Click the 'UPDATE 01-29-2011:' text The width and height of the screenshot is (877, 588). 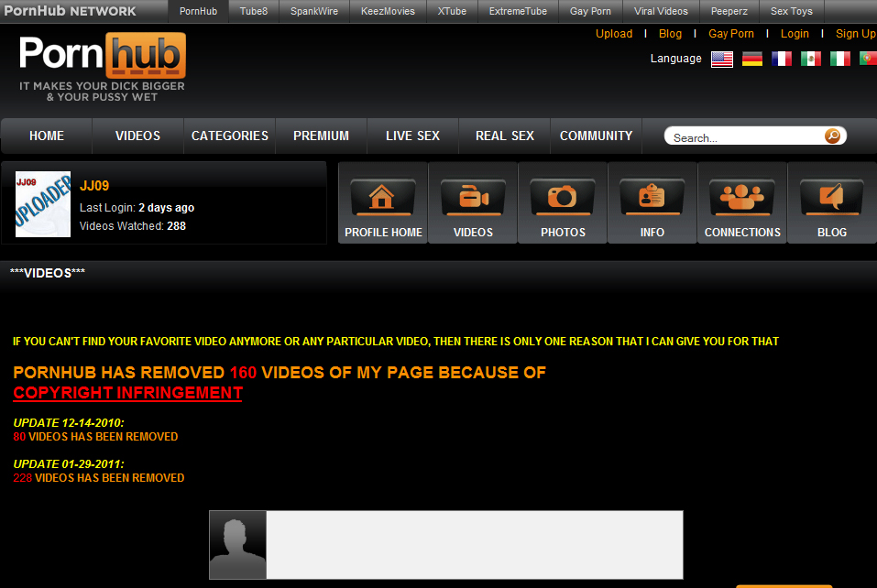point(69,464)
